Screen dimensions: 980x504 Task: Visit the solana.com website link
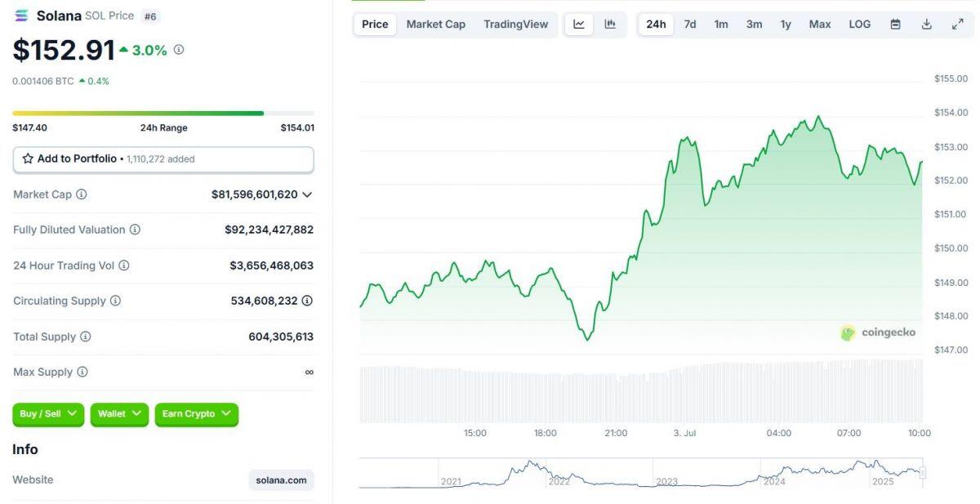point(281,479)
